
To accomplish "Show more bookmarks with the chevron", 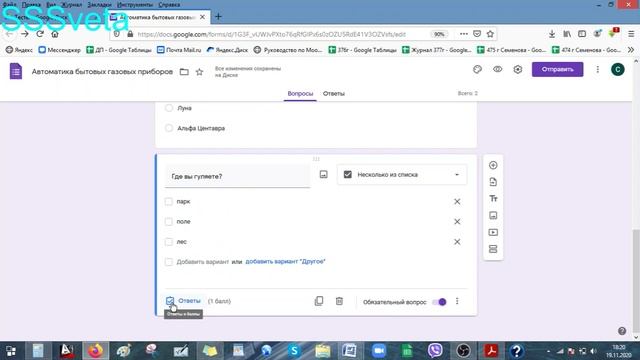I will [x=631, y=50].
